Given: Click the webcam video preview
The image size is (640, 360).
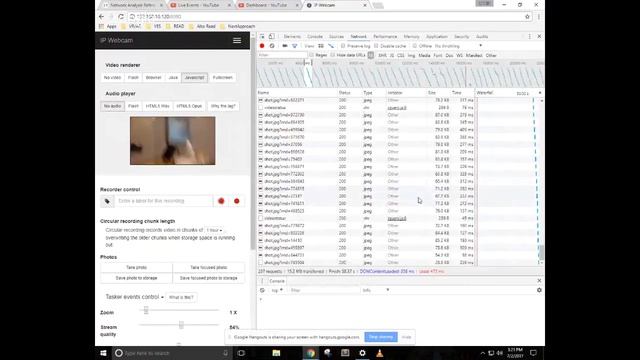Looking at the screenshot, I should click(173, 141).
